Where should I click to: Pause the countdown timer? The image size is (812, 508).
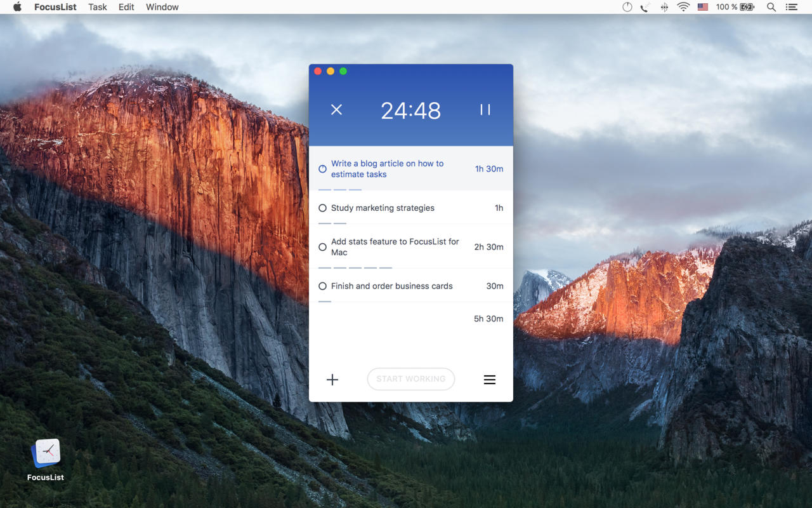(x=485, y=110)
